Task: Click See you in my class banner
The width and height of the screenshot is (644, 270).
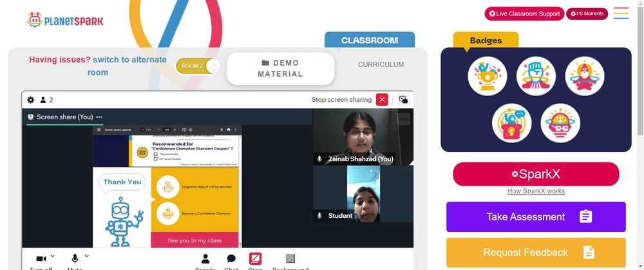Action: 194,240
